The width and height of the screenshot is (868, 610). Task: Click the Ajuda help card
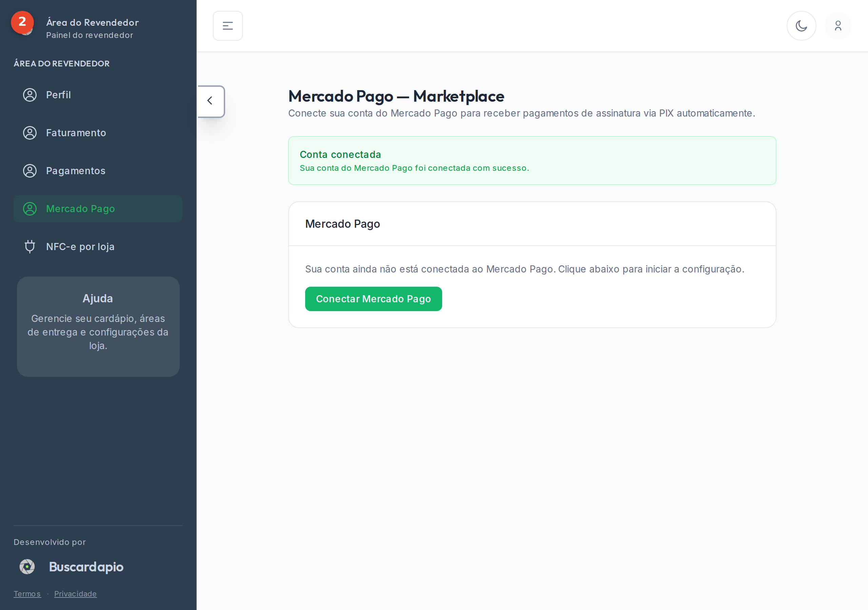[x=98, y=327]
